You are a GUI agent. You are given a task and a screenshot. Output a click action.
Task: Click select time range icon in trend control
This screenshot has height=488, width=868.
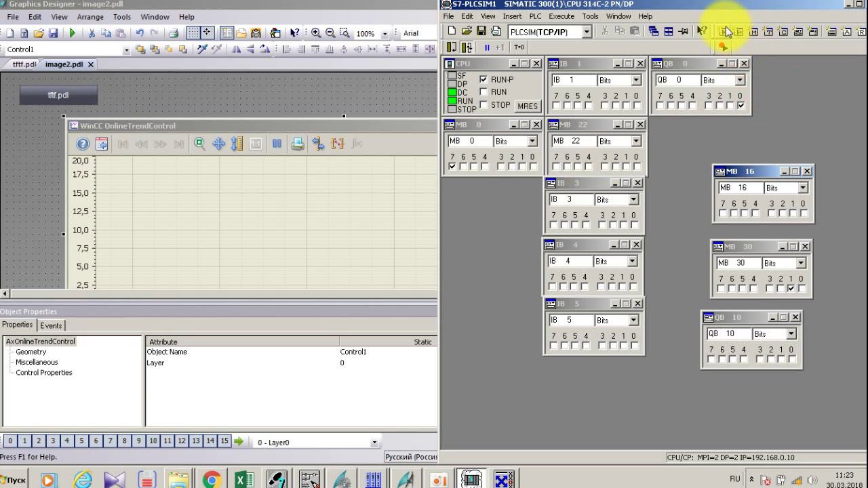318,144
